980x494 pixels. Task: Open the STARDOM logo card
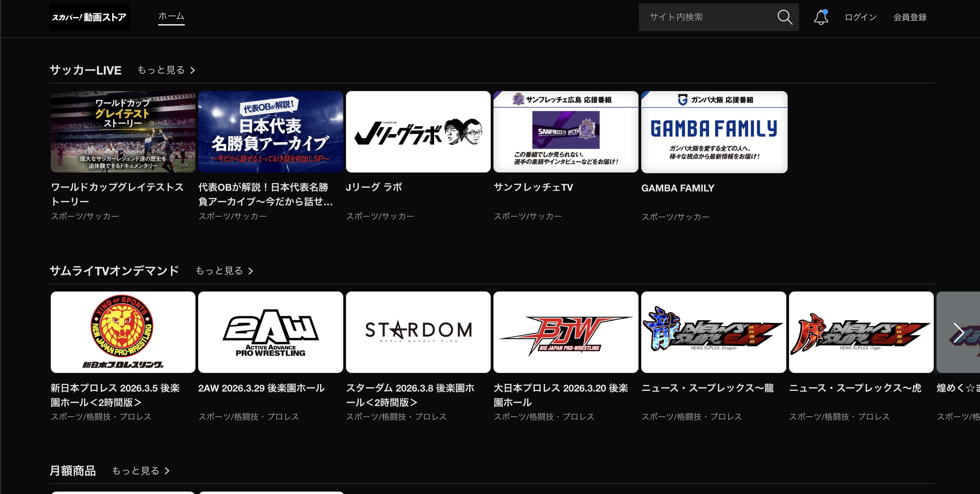[418, 332]
